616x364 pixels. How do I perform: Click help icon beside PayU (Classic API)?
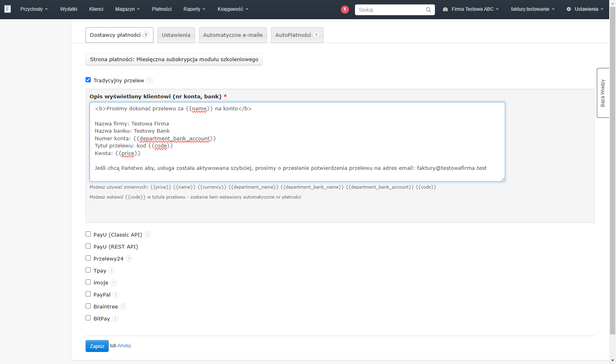coord(147,235)
